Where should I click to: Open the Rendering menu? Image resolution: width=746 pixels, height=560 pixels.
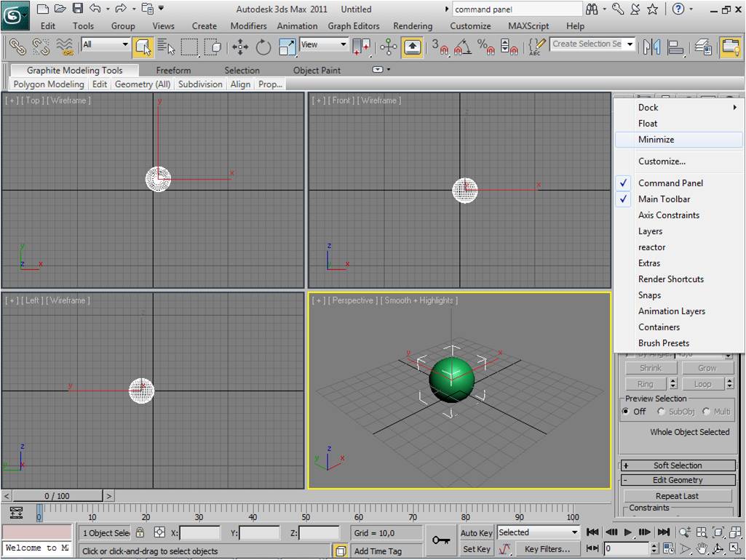click(413, 26)
